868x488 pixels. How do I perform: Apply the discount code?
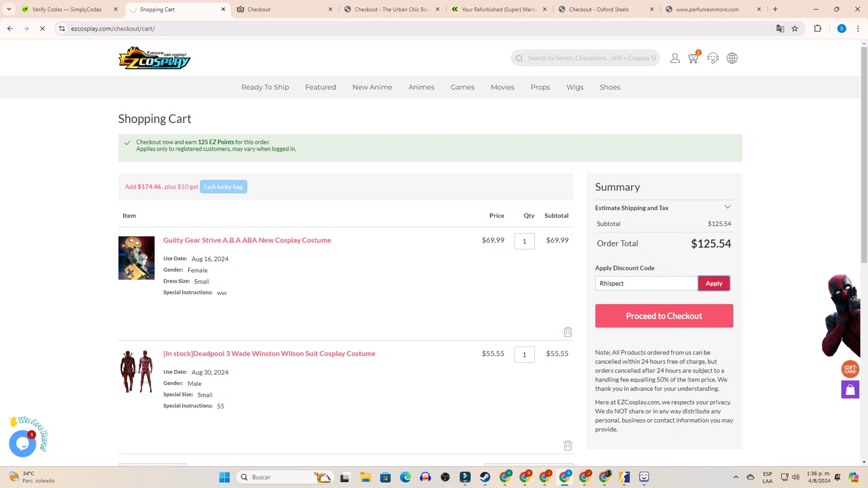point(714,283)
